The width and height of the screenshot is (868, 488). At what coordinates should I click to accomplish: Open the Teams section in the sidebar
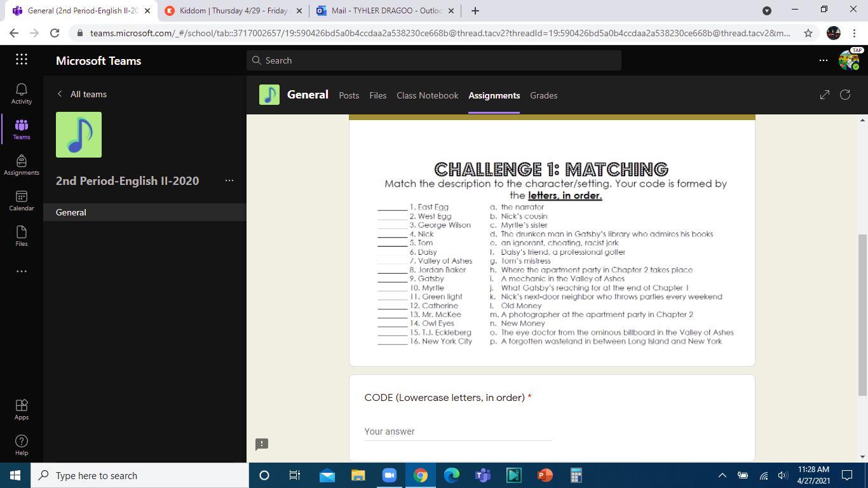tap(21, 129)
